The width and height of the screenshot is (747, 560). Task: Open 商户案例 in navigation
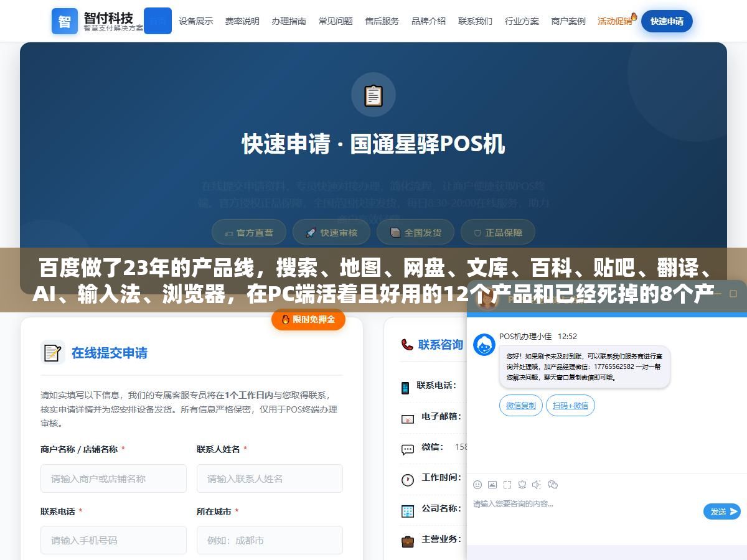pyautogui.click(x=568, y=21)
